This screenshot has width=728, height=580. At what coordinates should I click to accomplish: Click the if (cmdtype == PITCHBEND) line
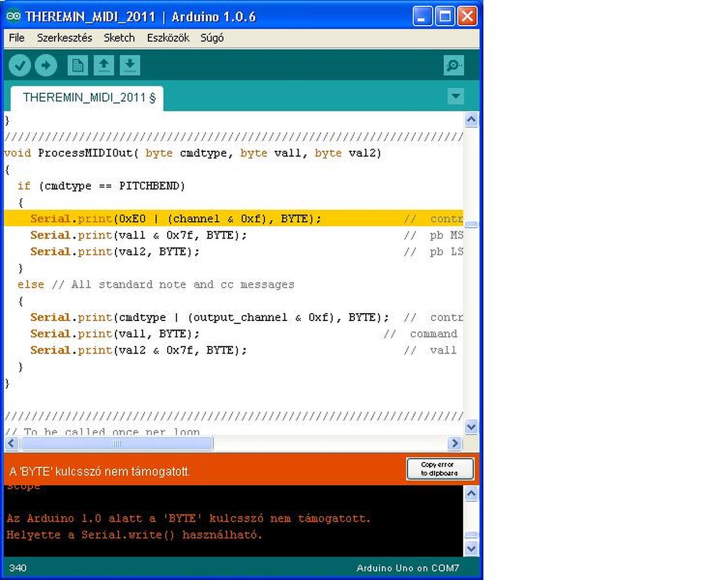(101, 186)
